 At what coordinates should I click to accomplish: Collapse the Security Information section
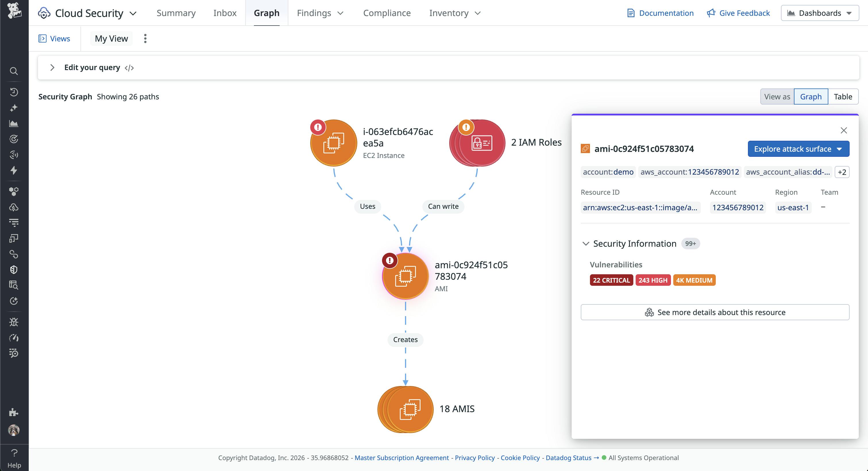(x=586, y=244)
